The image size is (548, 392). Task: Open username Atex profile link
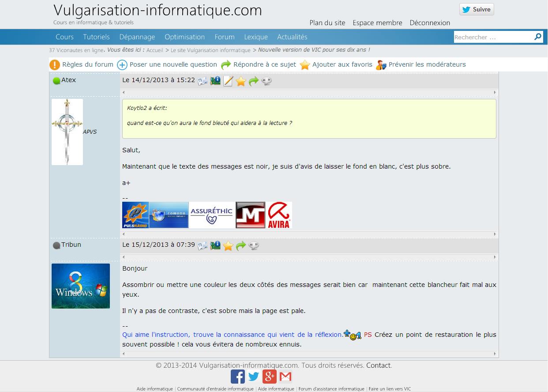[68, 80]
